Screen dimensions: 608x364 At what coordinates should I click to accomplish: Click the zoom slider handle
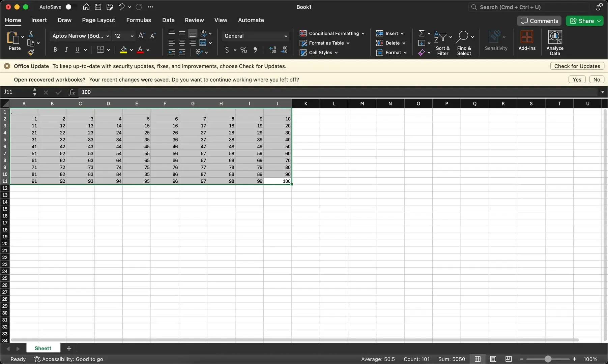point(548,359)
